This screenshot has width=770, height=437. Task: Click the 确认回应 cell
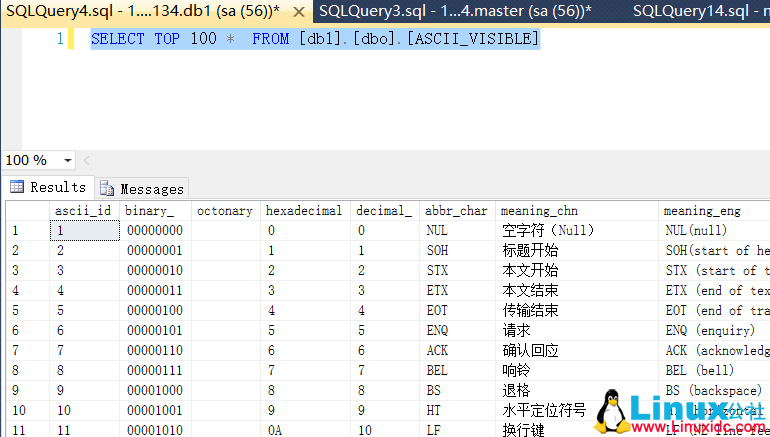577,350
